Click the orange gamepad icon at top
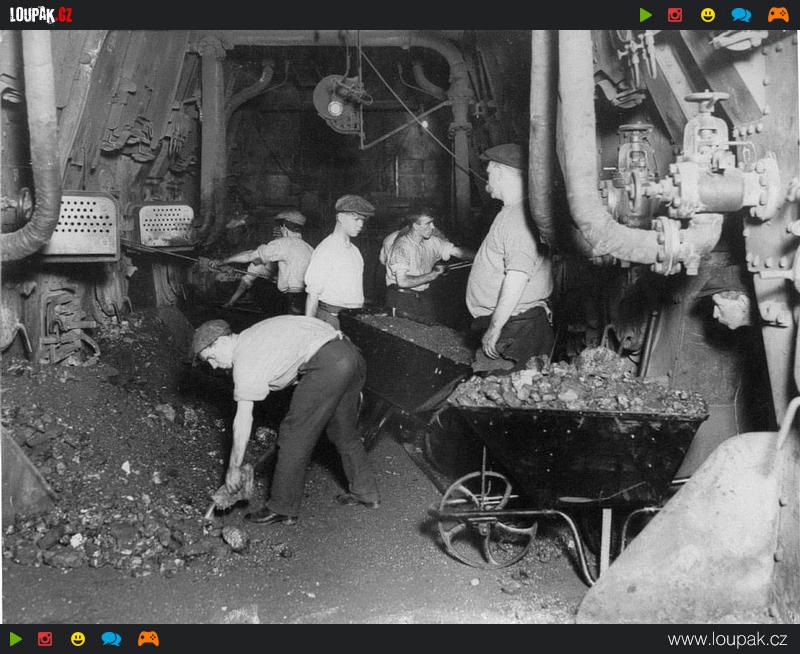 [778, 15]
